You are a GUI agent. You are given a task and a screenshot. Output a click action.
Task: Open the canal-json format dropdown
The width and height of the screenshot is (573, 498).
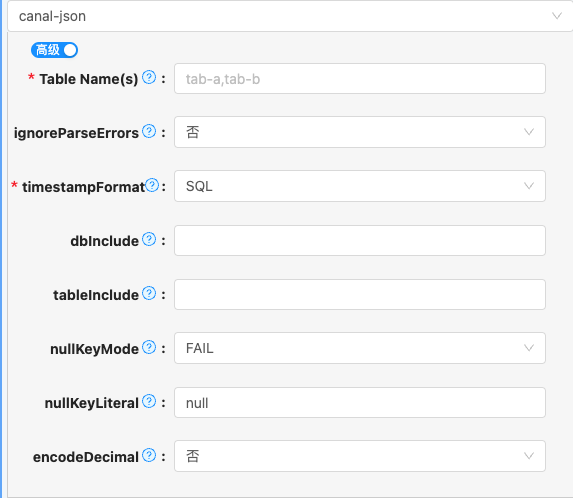290,16
